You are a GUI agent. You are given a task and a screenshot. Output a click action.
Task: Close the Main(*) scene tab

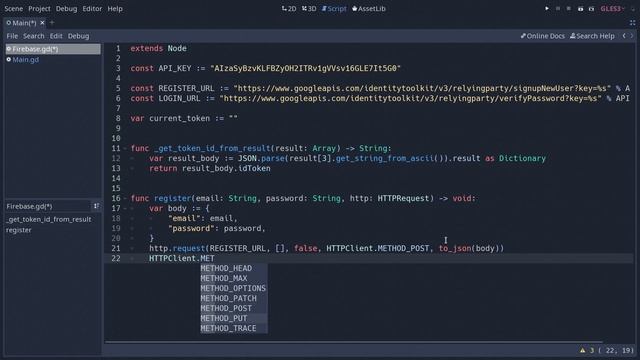click(42, 23)
